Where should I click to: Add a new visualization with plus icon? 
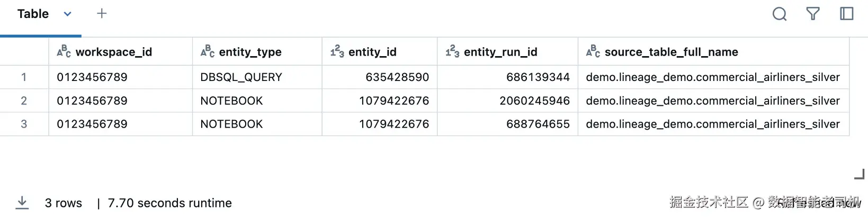[x=102, y=13]
